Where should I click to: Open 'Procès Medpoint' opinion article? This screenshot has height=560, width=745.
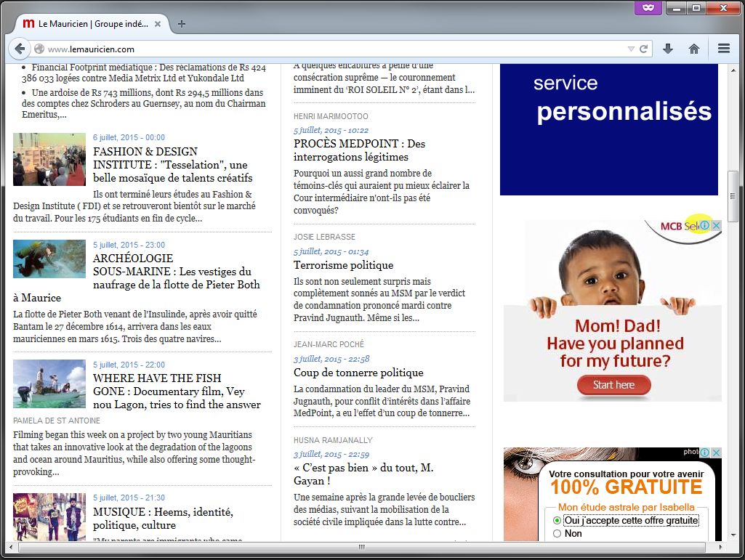359,150
